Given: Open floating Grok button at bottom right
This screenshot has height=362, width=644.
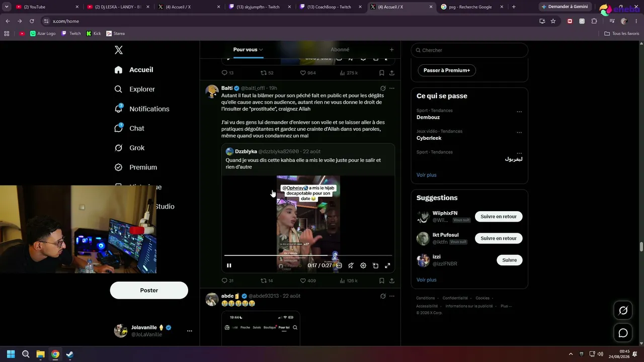Looking at the screenshot, I should 623,311.
